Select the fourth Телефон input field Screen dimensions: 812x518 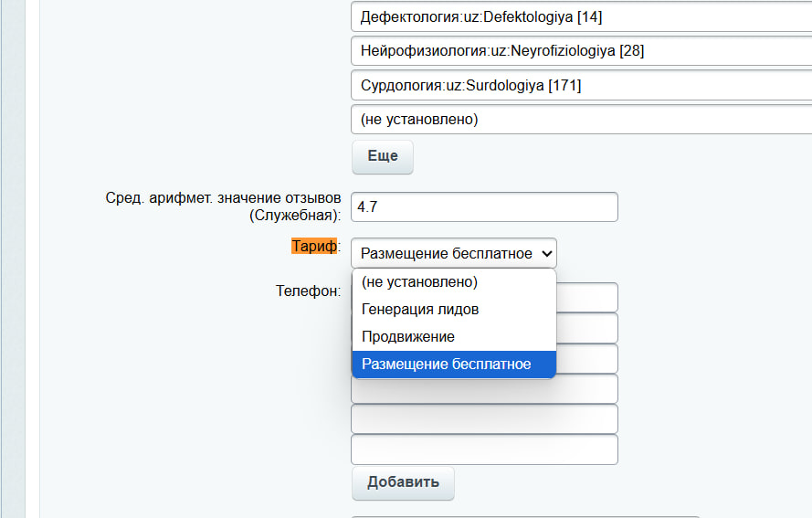pyautogui.click(x=484, y=390)
